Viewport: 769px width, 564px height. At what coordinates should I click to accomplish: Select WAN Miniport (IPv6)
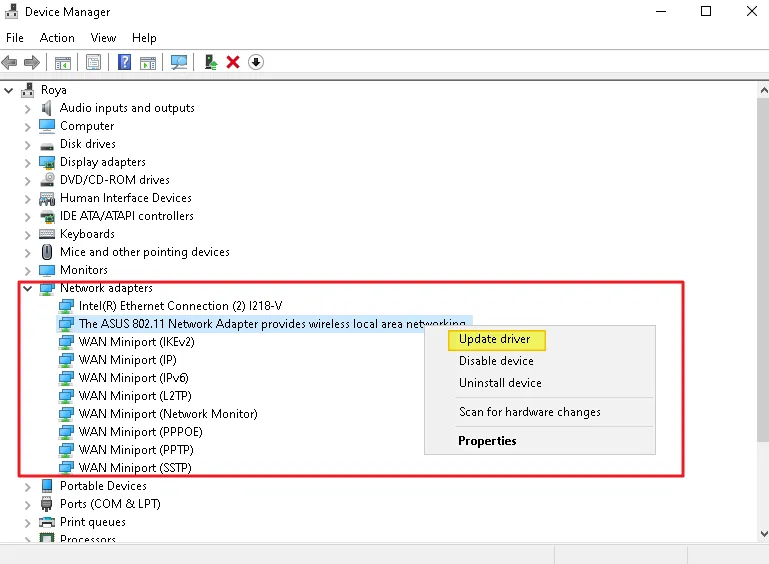[x=133, y=378]
